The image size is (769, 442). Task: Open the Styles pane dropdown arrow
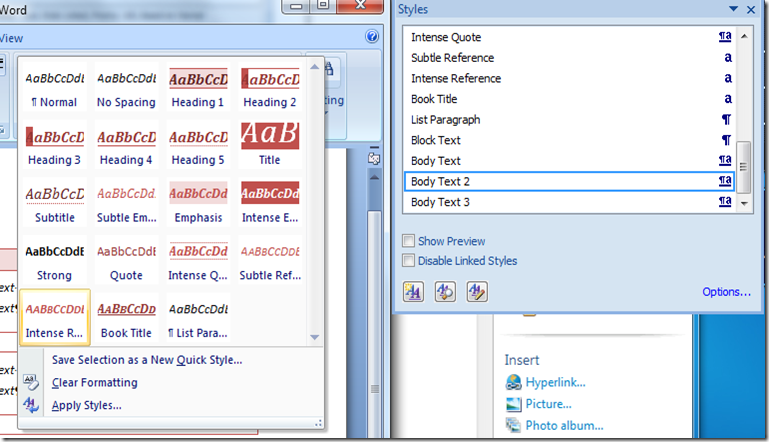coord(734,9)
